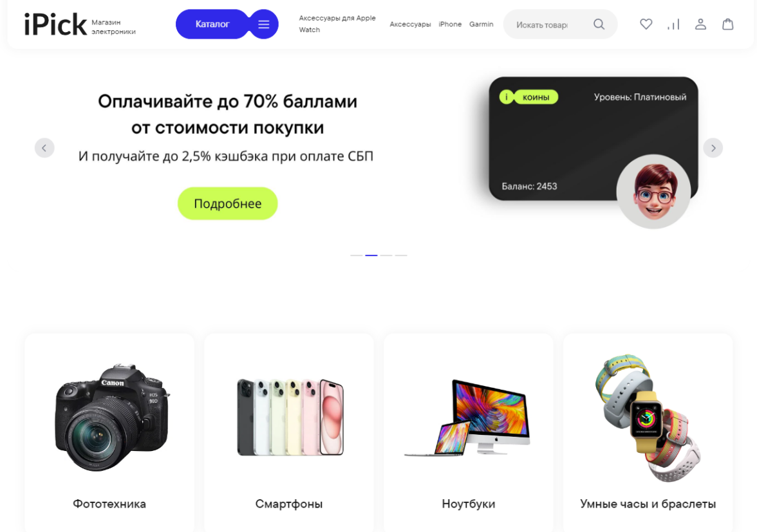Open the Смартфоны category card
This screenshot has width=757, height=532.
point(288,432)
